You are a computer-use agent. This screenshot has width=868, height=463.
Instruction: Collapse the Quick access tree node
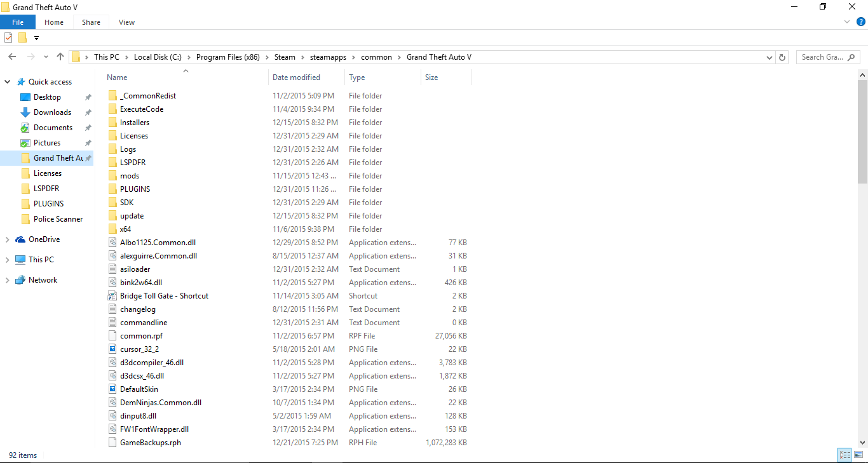(8, 82)
